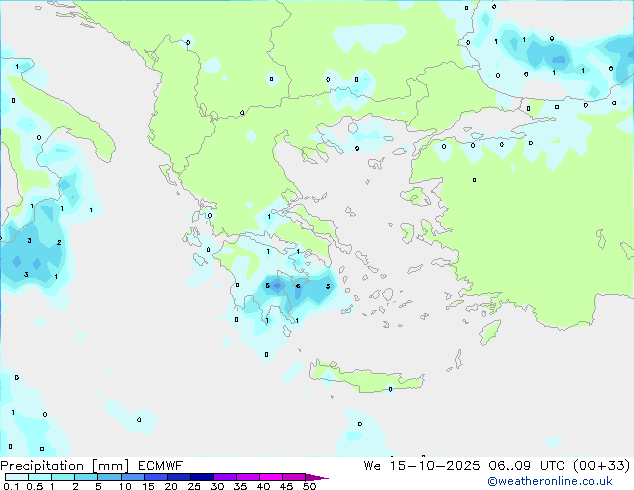The height and width of the screenshot is (490, 634).
Task: Click the purple arrow end of the legend
Action: coord(317,477)
